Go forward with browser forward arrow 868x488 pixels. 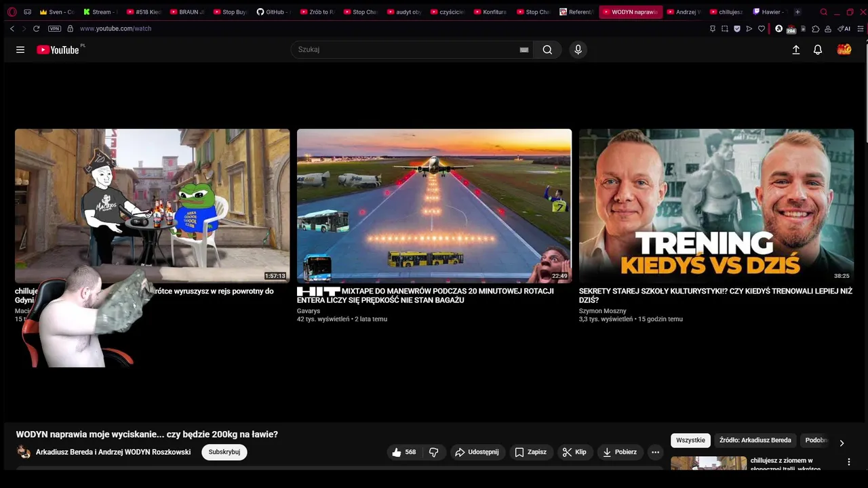click(x=24, y=28)
